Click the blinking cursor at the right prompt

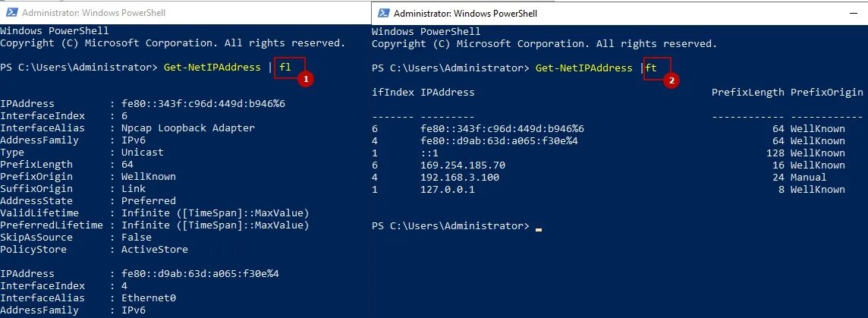click(x=539, y=228)
